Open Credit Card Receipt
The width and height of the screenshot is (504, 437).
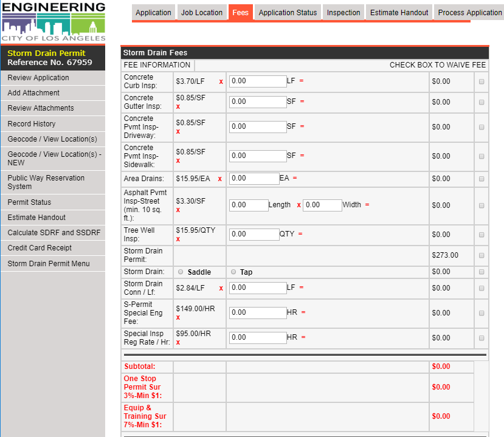[x=53, y=248]
